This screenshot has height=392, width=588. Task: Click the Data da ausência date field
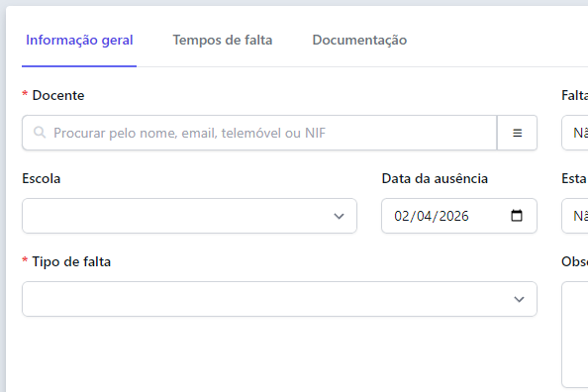click(x=459, y=216)
